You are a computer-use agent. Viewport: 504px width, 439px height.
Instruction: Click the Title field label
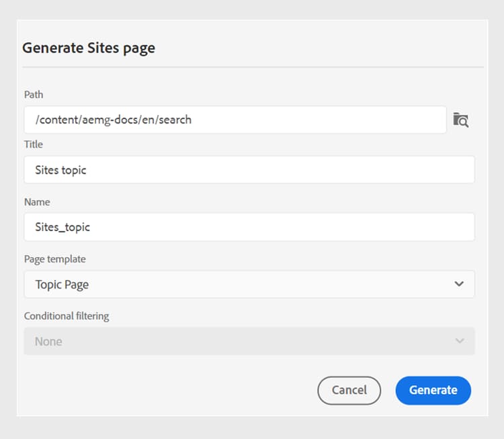(34, 144)
